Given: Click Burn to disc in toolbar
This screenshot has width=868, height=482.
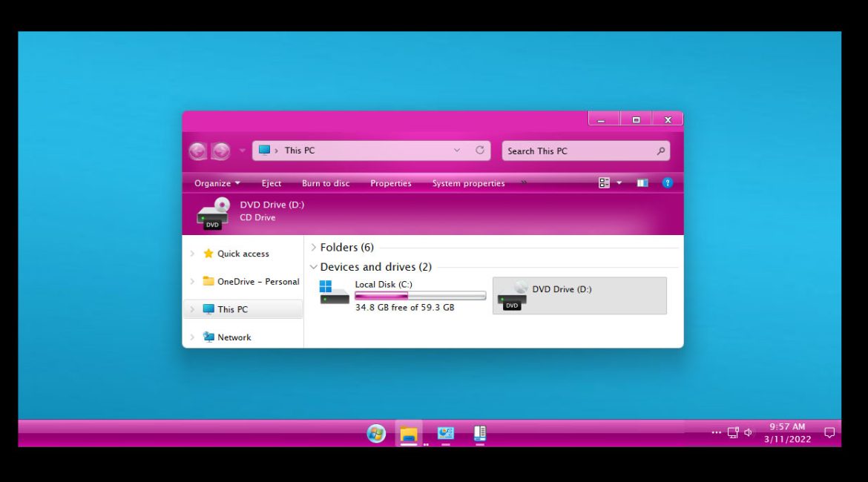Looking at the screenshot, I should 326,183.
